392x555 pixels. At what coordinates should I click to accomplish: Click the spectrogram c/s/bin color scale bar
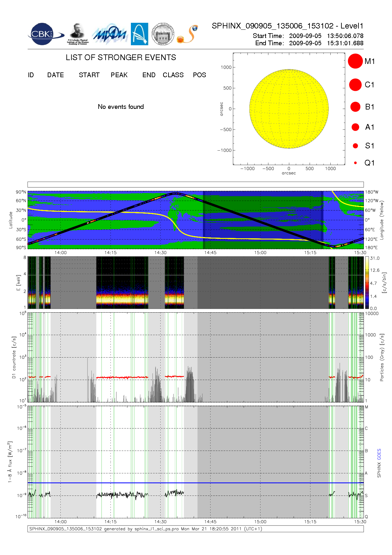(367, 283)
